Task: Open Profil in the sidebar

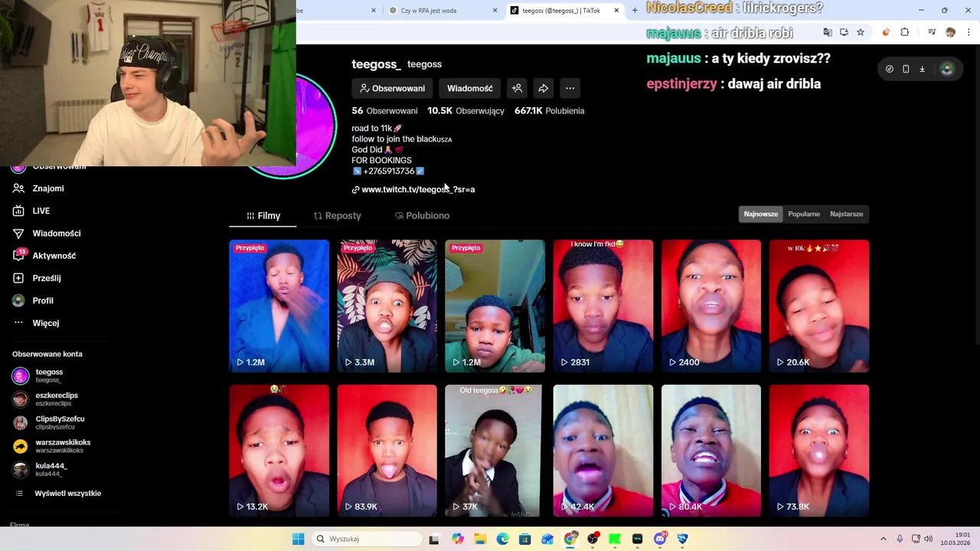Action: click(43, 301)
